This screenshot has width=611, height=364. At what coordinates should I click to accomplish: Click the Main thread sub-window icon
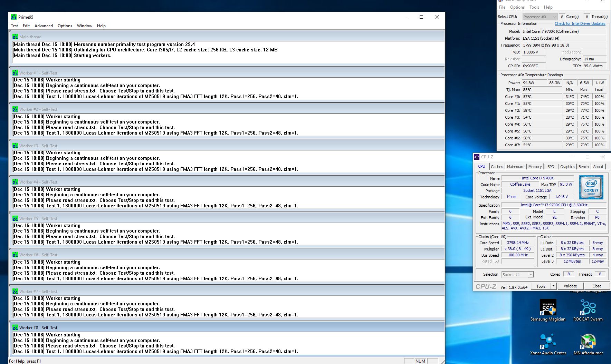15,37
